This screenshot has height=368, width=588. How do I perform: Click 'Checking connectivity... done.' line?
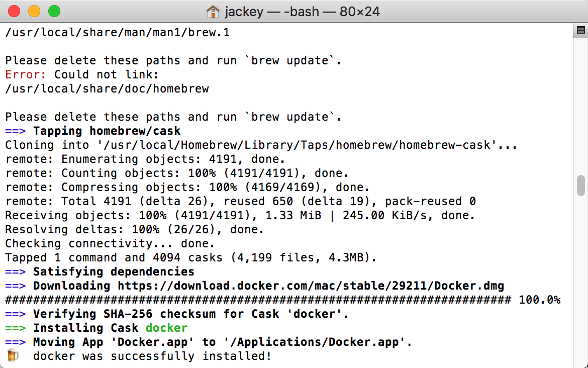tap(110, 243)
